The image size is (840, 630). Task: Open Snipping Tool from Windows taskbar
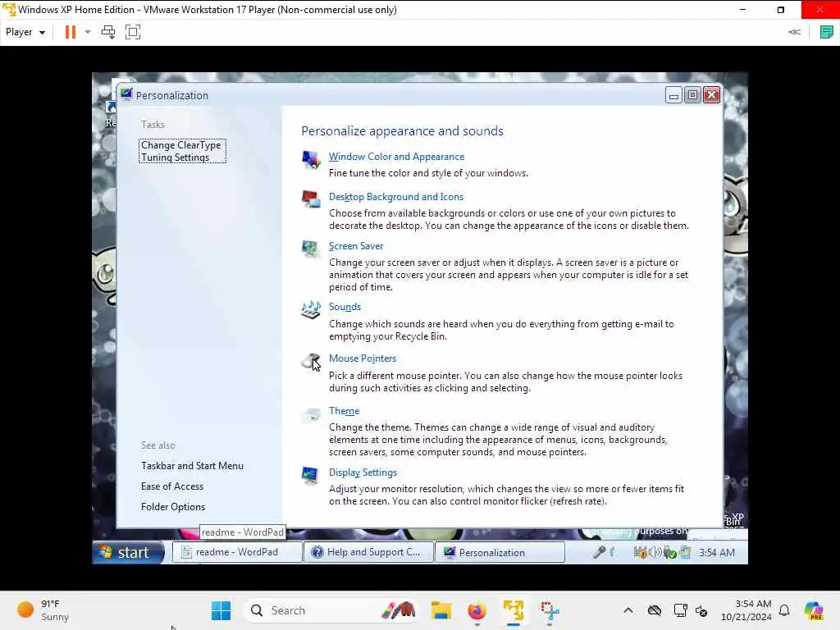[x=550, y=610]
